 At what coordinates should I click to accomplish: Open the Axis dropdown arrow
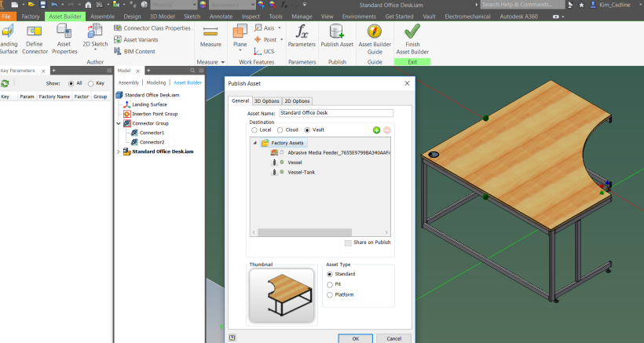pyautogui.click(x=280, y=28)
